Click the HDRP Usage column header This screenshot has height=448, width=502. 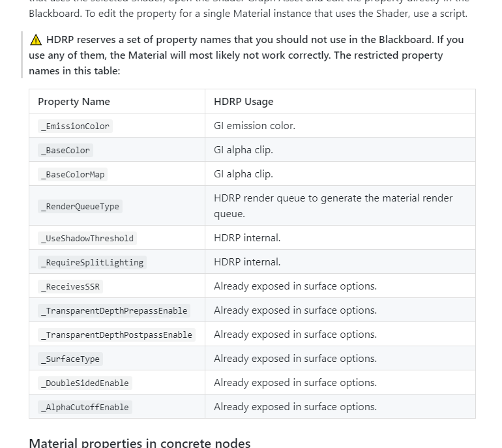coord(243,101)
